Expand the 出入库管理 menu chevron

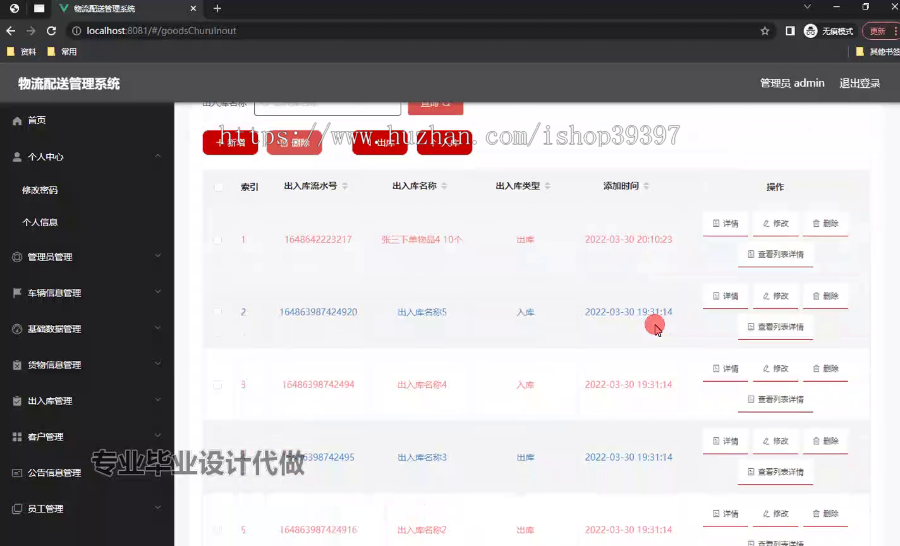point(158,400)
